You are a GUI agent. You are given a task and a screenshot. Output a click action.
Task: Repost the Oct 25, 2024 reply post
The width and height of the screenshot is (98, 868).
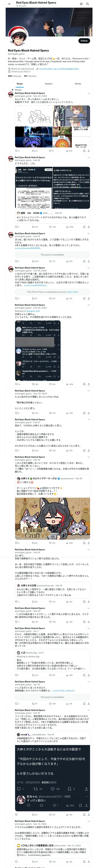(x=33, y=384)
